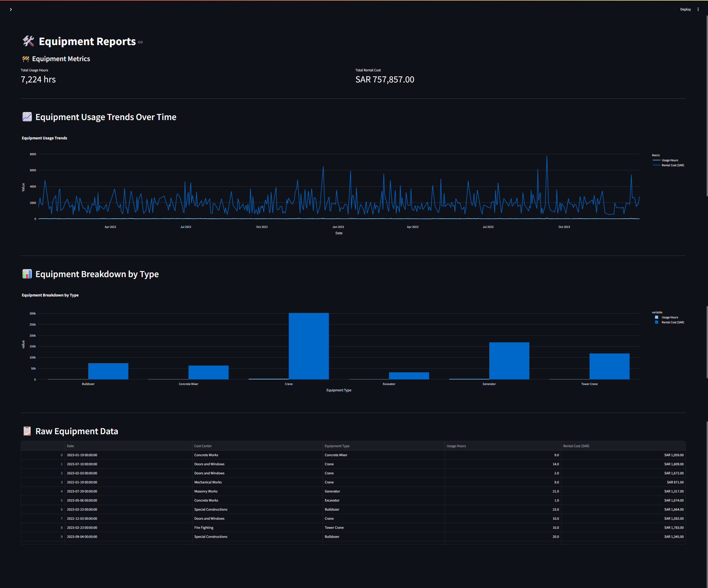
Task: Select the Mechanical Works cost center cell
Action: pos(257,482)
